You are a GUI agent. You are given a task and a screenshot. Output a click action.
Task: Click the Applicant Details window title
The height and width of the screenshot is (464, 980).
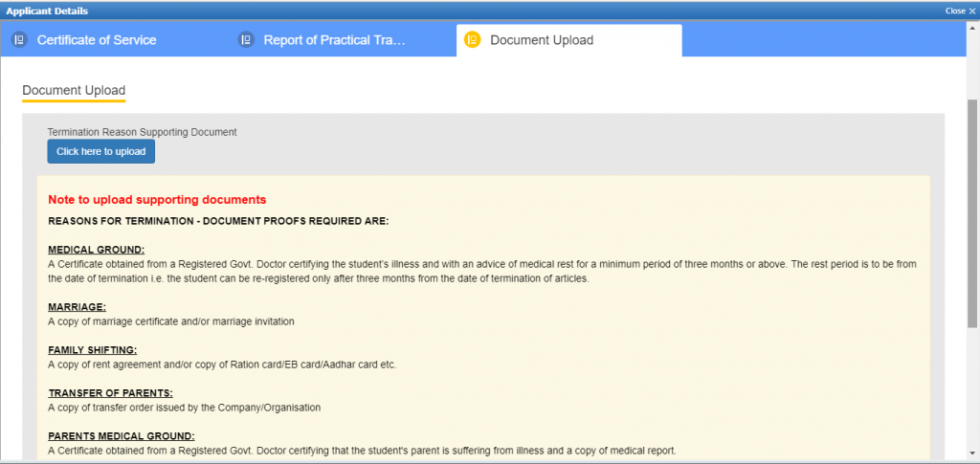pyautogui.click(x=47, y=11)
